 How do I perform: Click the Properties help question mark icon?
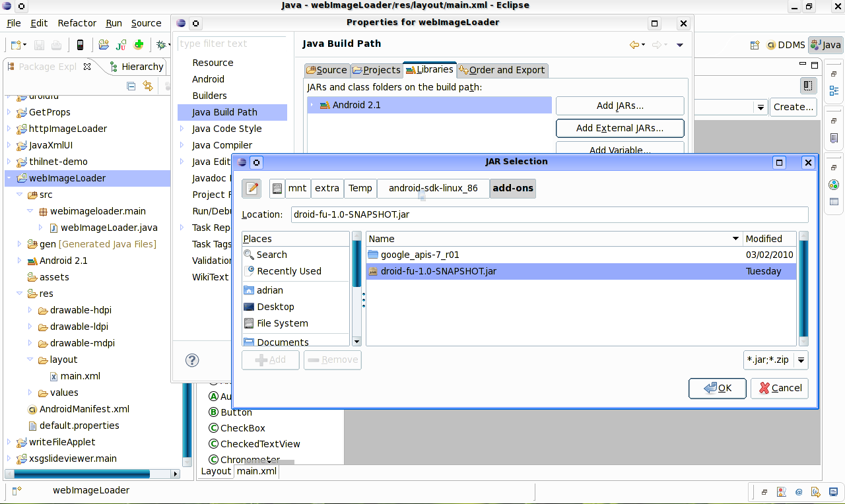coord(192,360)
